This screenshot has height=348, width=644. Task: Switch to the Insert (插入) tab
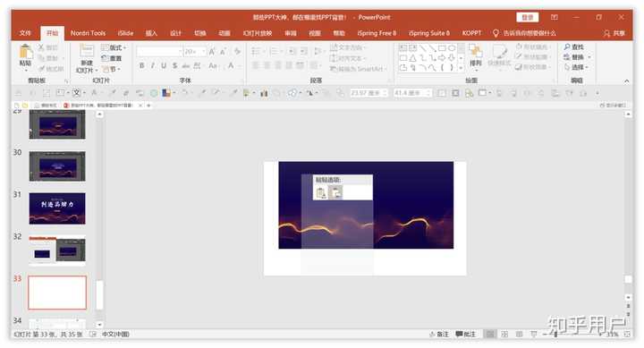(151, 33)
